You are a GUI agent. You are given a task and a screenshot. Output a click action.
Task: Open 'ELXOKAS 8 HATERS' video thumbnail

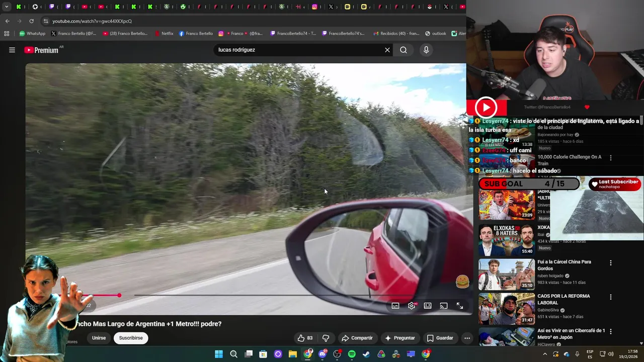click(x=507, y=240)
